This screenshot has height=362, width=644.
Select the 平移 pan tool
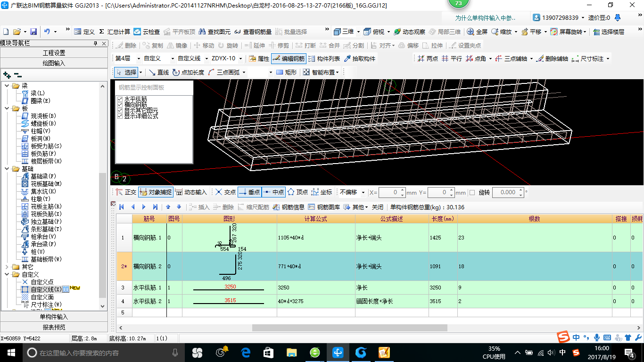click(531, 32)
